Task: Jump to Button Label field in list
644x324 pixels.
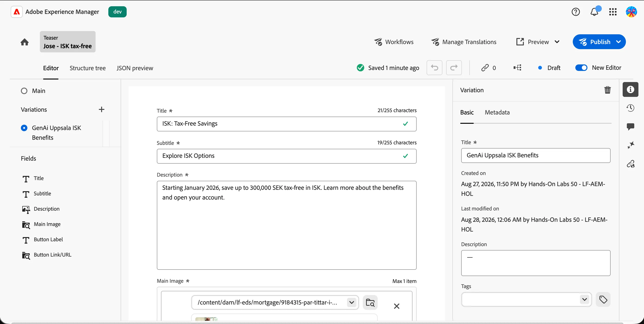Action: tap(48, 239)
